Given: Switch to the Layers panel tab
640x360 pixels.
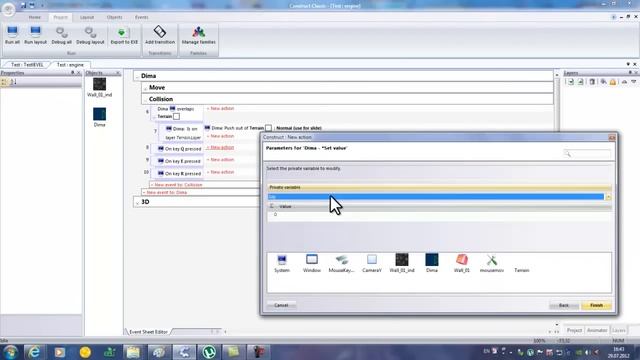Looking at the screenshot, I should coord(619,330).
